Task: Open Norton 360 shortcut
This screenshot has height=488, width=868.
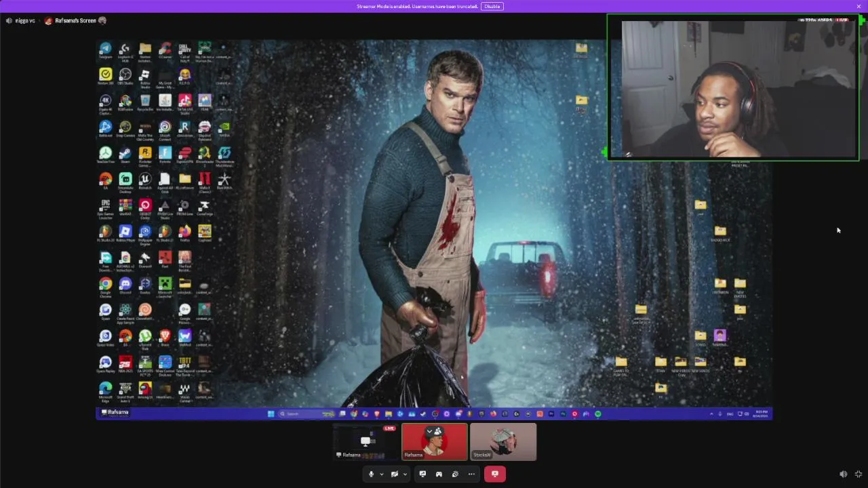Action: 105,77
